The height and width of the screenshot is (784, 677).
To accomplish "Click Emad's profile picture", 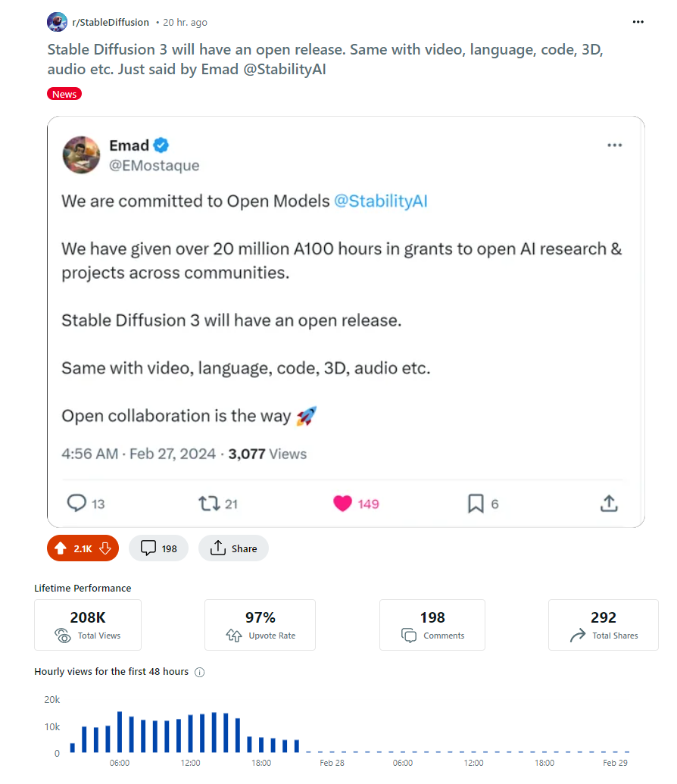I will click(x=81, y=155).
